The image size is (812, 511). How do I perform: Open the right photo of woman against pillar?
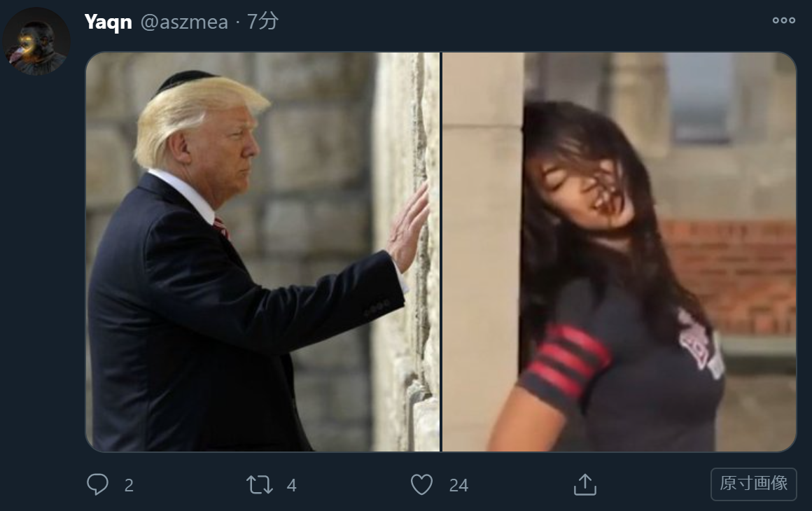click(x=619, y=251)
